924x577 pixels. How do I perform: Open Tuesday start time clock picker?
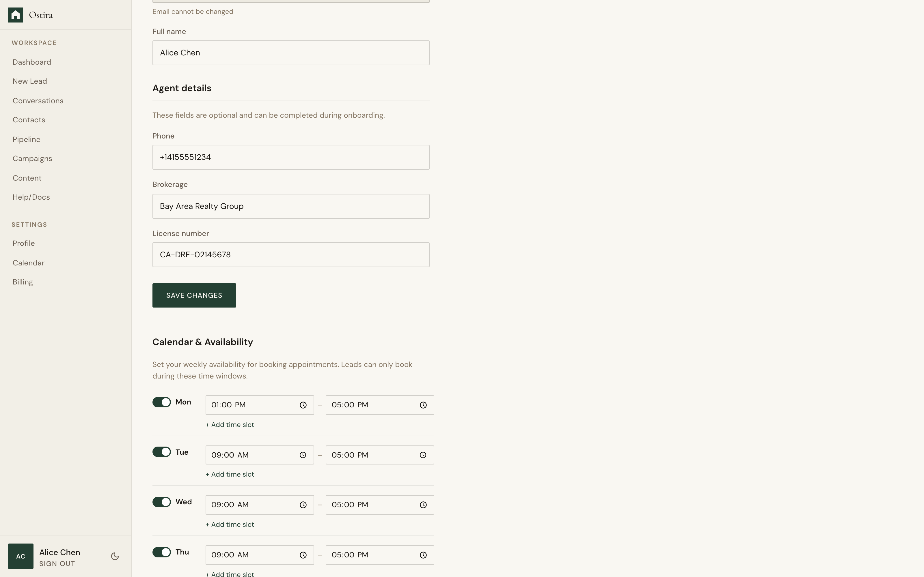(x=303, y=454)
